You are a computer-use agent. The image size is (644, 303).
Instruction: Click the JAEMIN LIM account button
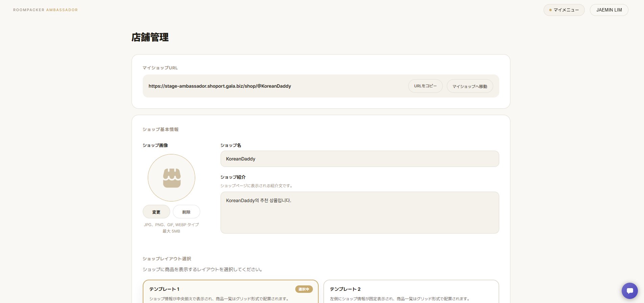click(x=609, y=10)
